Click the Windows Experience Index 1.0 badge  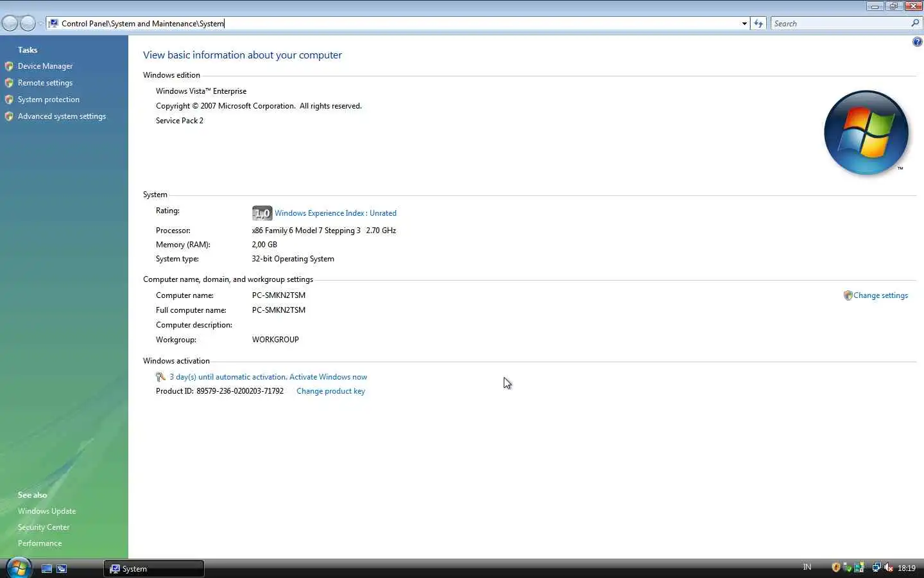pyautogui.click(x=262, y=213)
